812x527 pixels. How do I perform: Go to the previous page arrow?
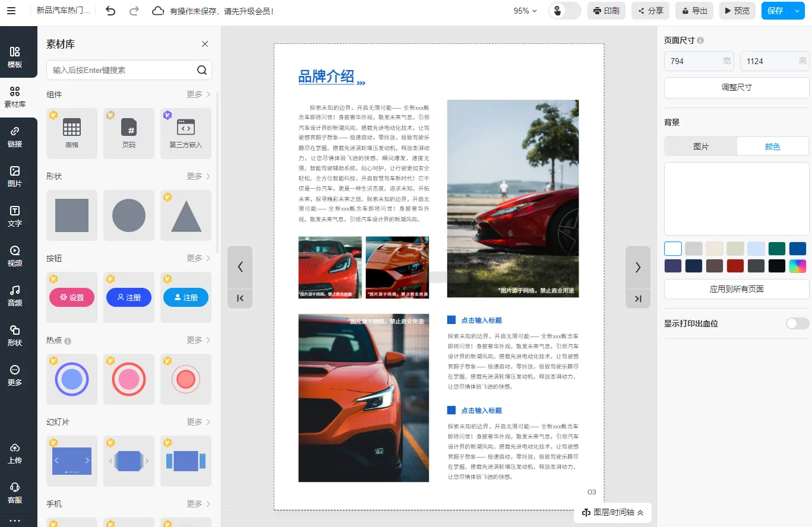240,267
